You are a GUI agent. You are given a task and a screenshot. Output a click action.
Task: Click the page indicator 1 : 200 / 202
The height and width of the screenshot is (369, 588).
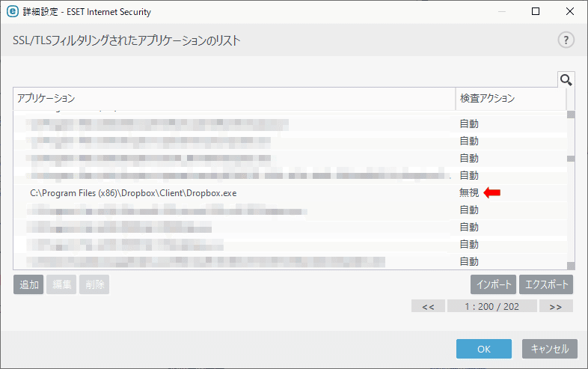pos(492,306)
